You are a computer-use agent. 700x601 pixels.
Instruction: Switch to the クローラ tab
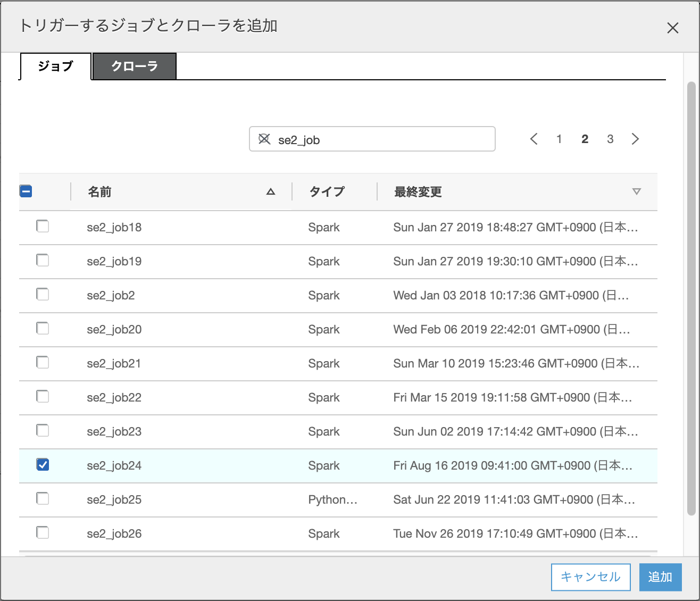point(134,66)
